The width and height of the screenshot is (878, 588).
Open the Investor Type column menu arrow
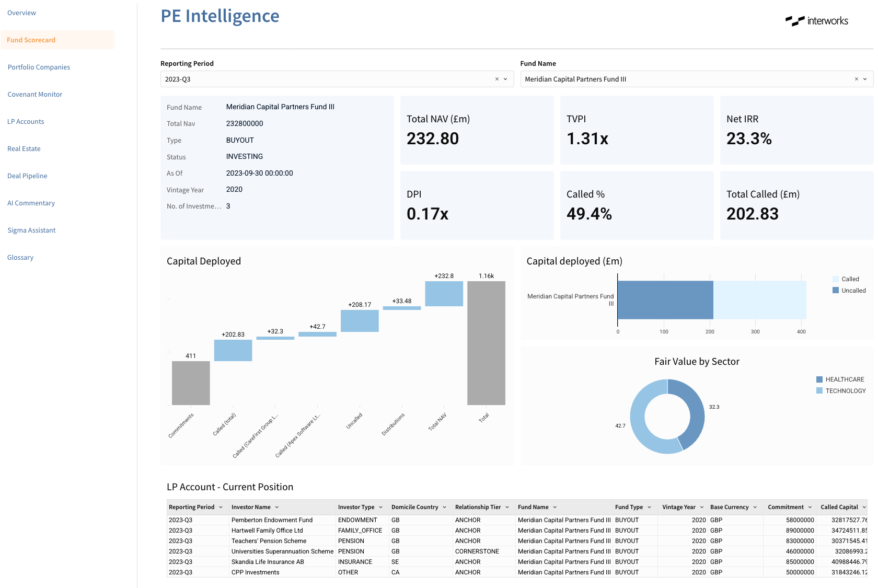click(x=381, y=507)
